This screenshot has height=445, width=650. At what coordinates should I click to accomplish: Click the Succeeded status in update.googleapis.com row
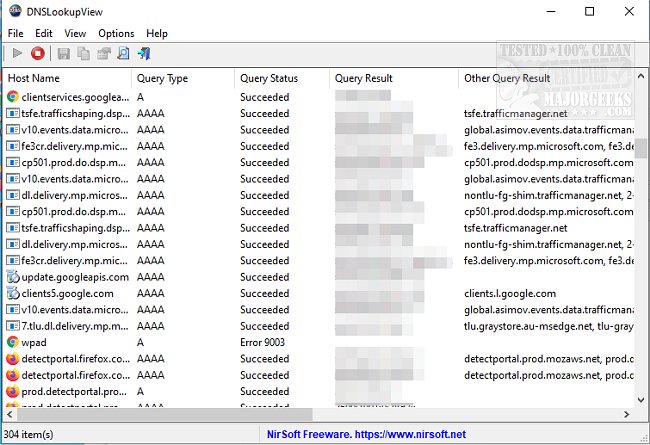tap(264, 277)
